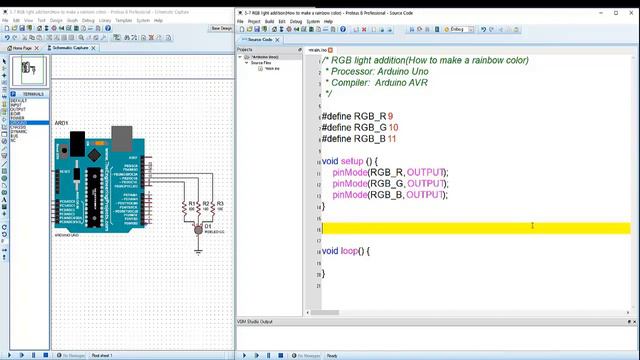Stop simulation in Source Code window
640x360 pixels.
[281, 356]
